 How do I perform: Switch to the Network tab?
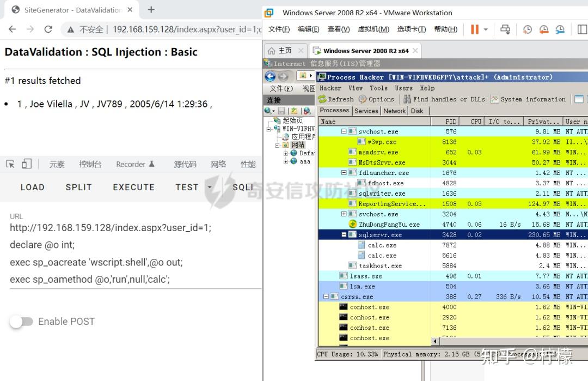tap(395, 111)
